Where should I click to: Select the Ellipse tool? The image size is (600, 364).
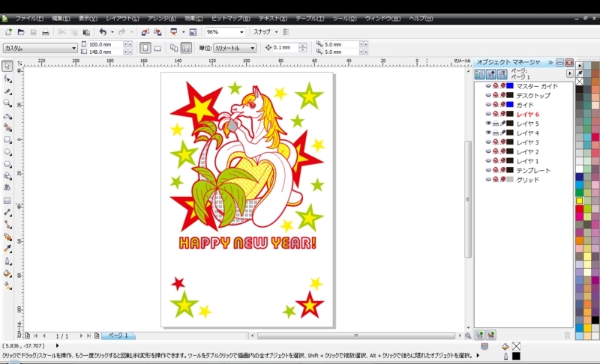(x=7, y=152)
